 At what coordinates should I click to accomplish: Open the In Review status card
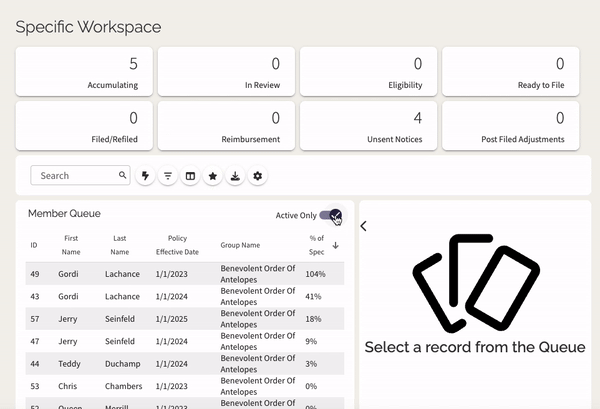coord(227,72)
